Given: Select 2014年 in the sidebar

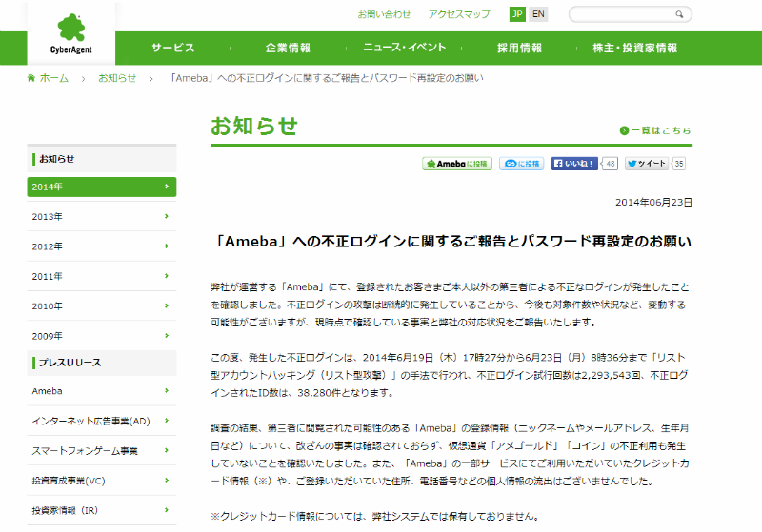Looking at the screenshot, I should (102, 187).
